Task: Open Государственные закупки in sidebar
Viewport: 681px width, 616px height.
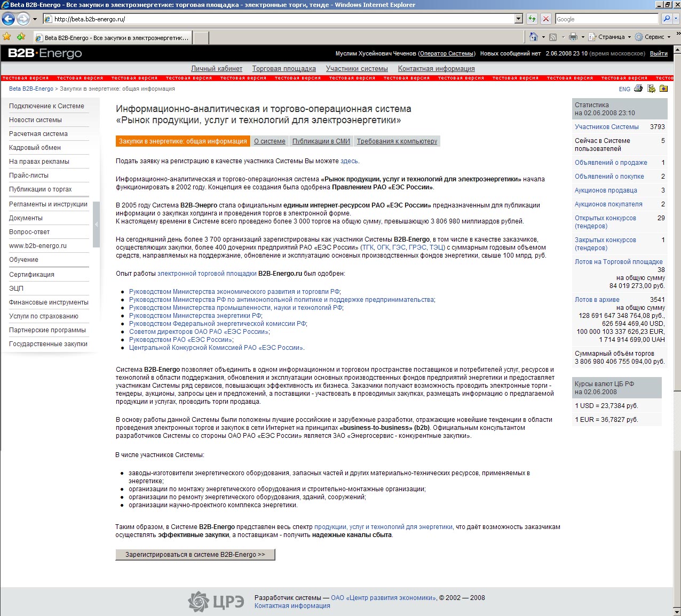Action: click(x=48, y=344)
